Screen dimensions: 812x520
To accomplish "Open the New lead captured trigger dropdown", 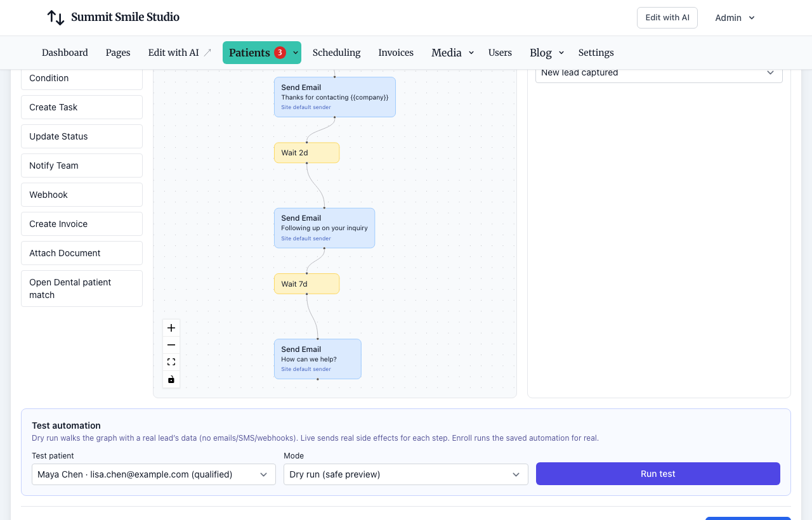I will pos(659,72).
